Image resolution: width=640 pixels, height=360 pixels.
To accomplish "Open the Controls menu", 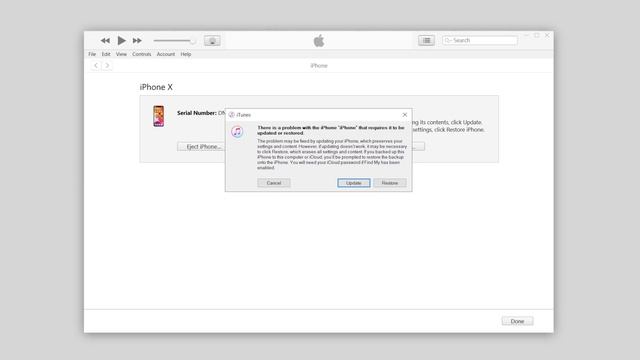I will point(142,54).
